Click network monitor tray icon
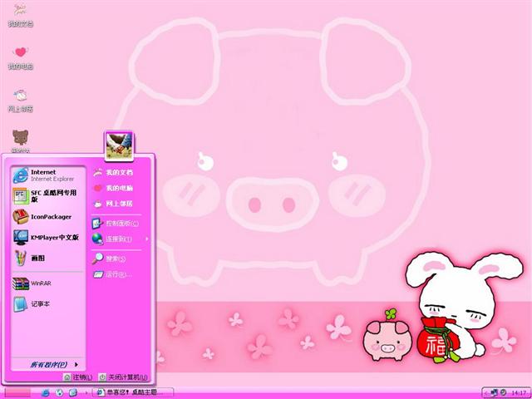This screenshot has height=399, width=532. (495, 392)
